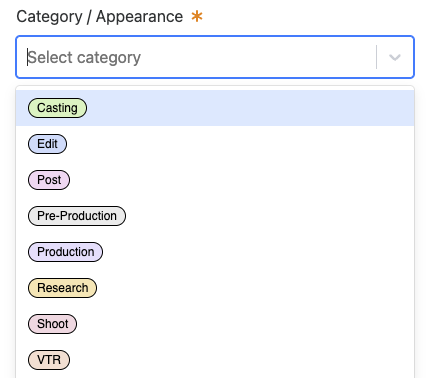Click the lavender Production pill badge

[65, 252]
